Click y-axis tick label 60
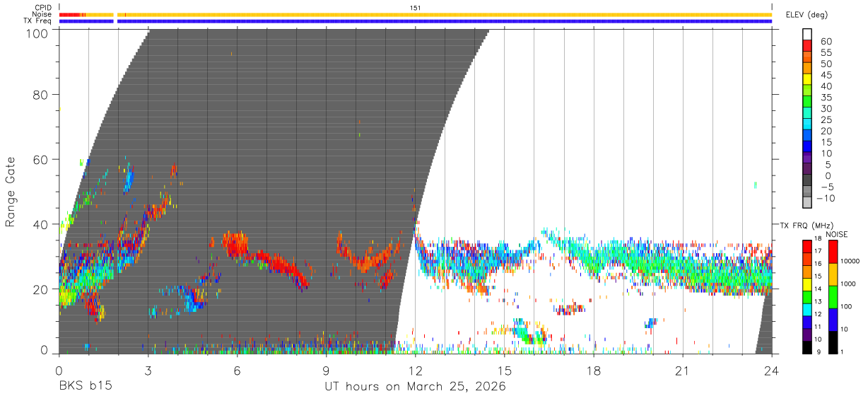Viewport: 868px width, 401px height. pos(41,160)
